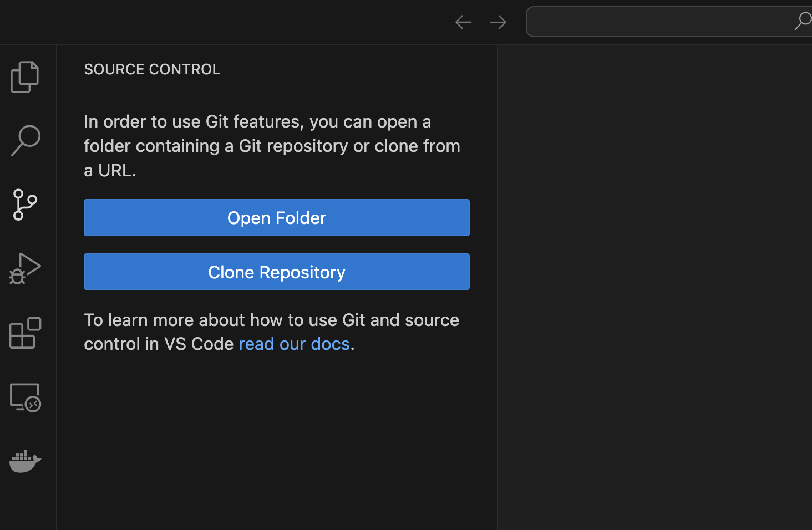The width and height of the screenshot is (812, 530).
Task: Click the "In order to use Git" paragraph
Action: (x=272, y=146)
